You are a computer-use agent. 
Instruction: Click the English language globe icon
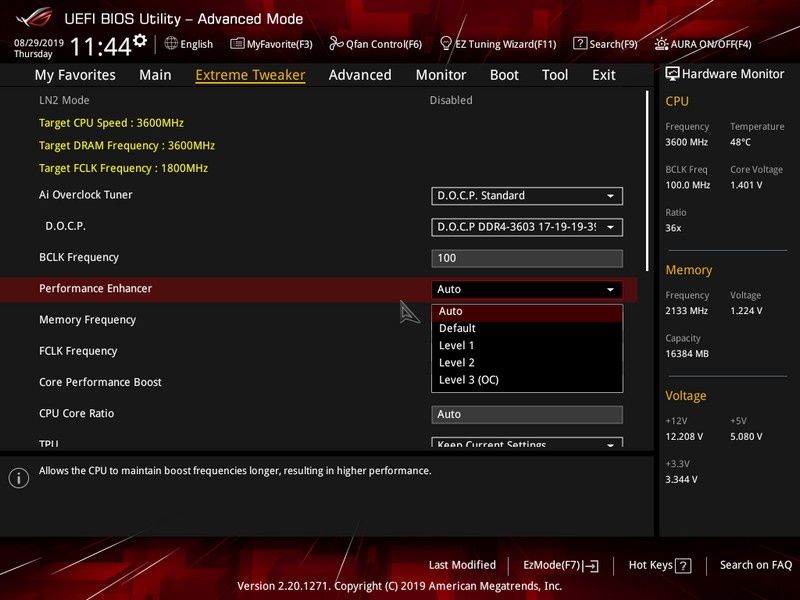171,43
